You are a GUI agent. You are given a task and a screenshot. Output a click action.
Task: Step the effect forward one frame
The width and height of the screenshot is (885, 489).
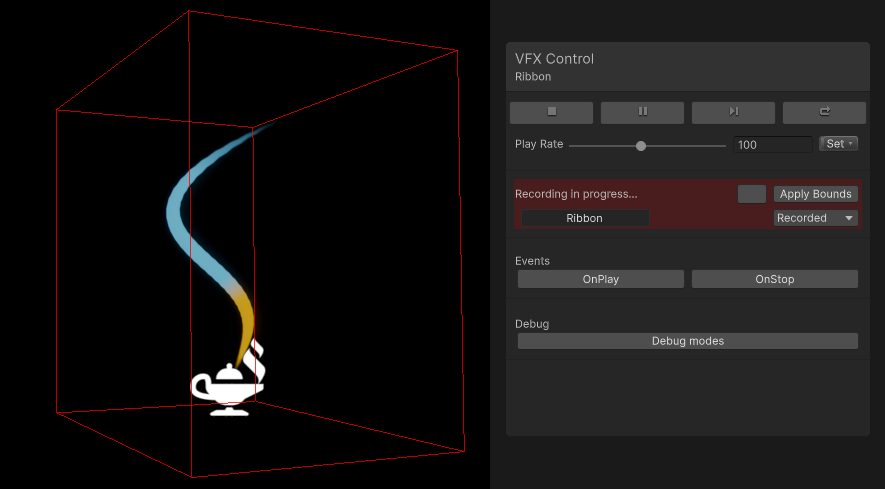(x=733, y=112)
